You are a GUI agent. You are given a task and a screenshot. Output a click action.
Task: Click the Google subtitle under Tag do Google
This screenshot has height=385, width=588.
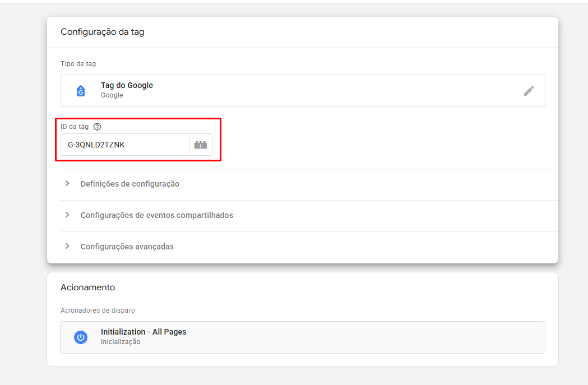pyautogui.click(x=112, y=95)
